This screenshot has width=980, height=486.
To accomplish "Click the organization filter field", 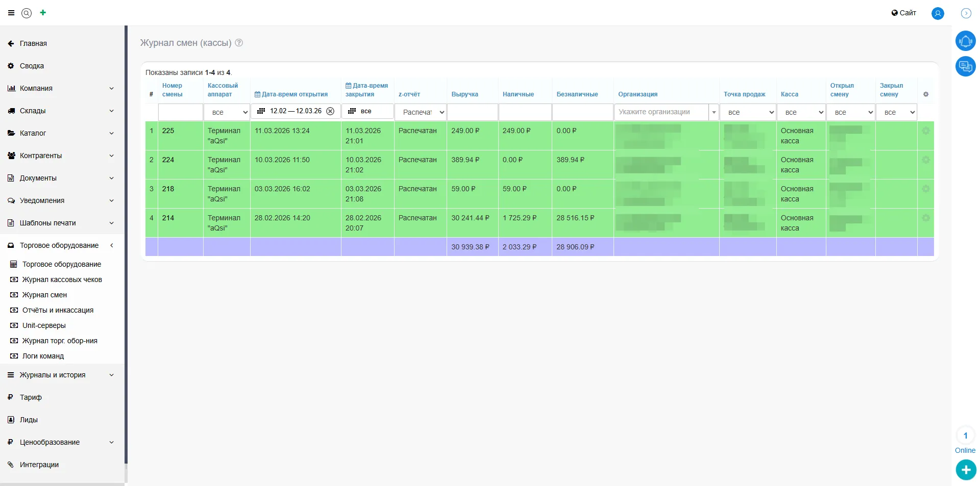I will [x=661, y=112].
